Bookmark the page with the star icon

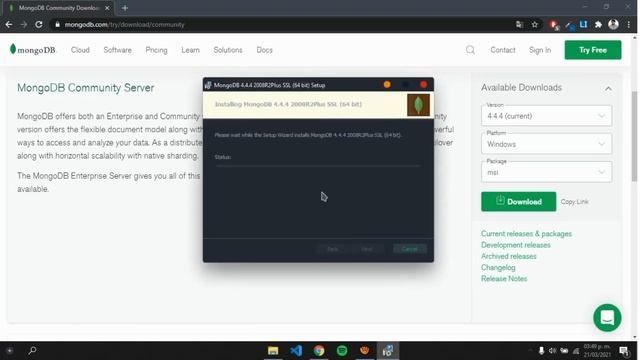click(535, 24)
